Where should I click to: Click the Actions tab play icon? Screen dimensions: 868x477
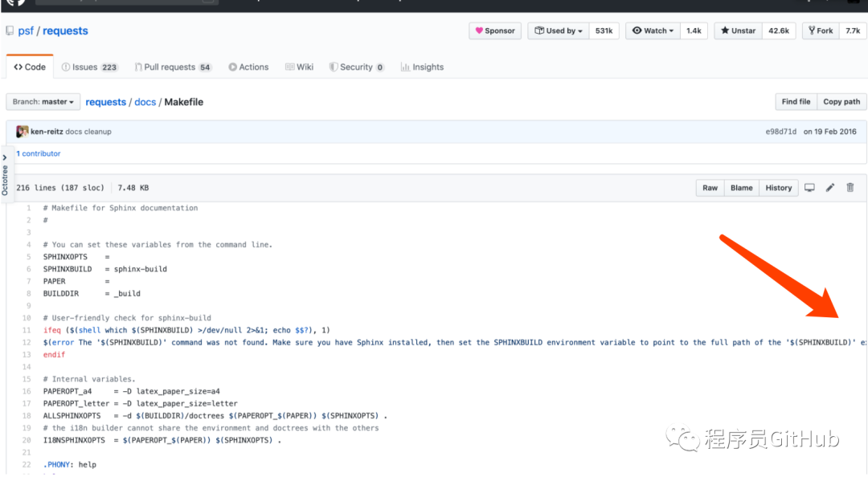coord(232,67)
